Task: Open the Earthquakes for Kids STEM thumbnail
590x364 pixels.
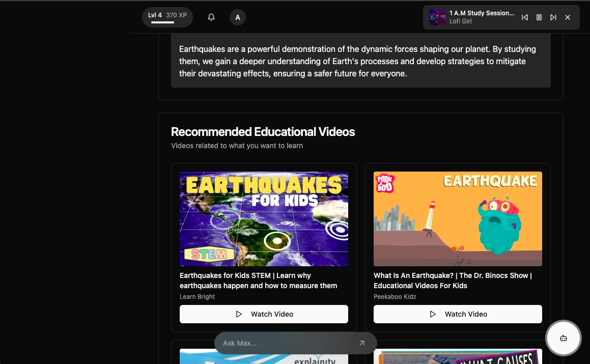Action: [264, 219]
